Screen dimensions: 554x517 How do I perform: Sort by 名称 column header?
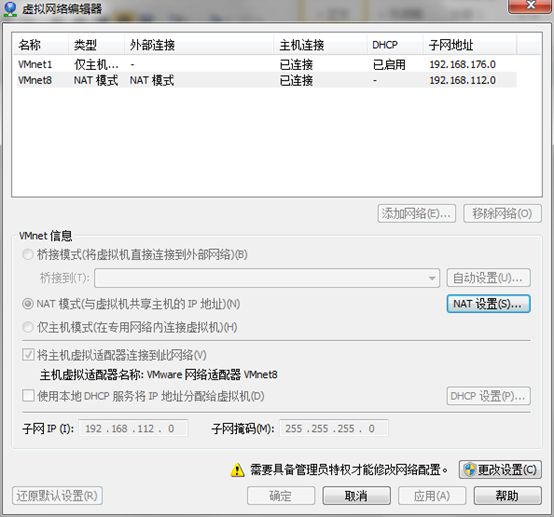coord(40,45)
